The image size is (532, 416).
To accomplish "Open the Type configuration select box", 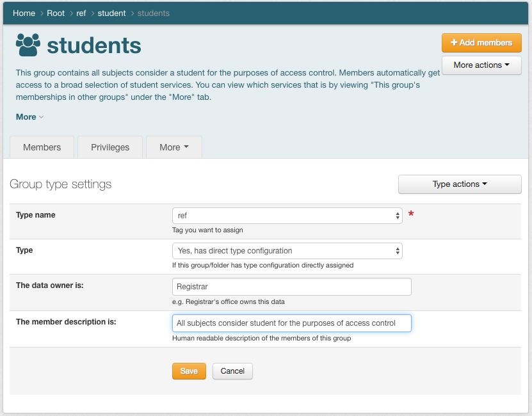I will point(287,251).
